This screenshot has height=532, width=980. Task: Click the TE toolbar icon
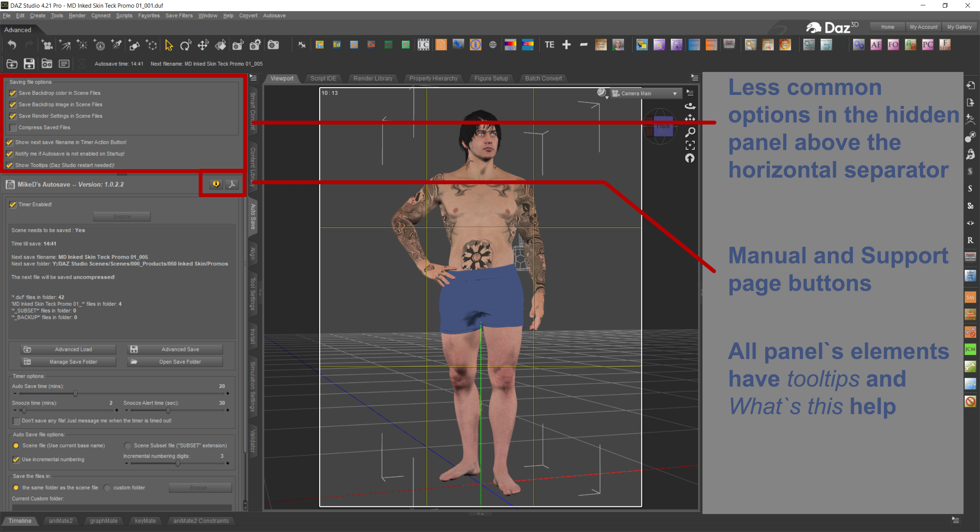549,45
